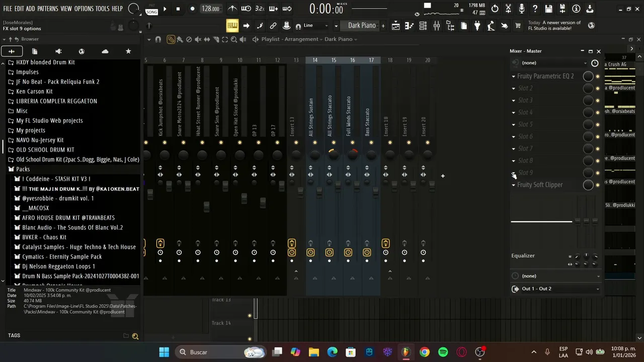The height and width of the screenshot is (362, 644).
Task: Open mixer input (none) dropdown at top
Action: 554,63
